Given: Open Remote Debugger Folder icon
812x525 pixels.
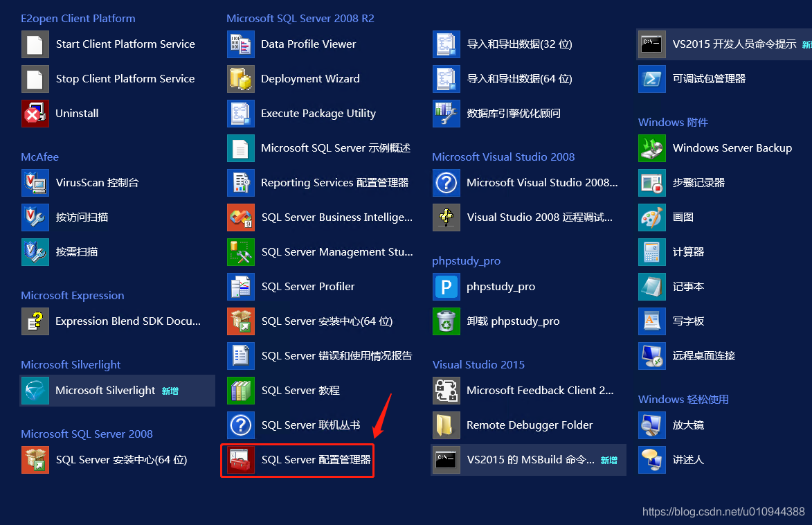Looking at the screenshot, I should point(446,425).
